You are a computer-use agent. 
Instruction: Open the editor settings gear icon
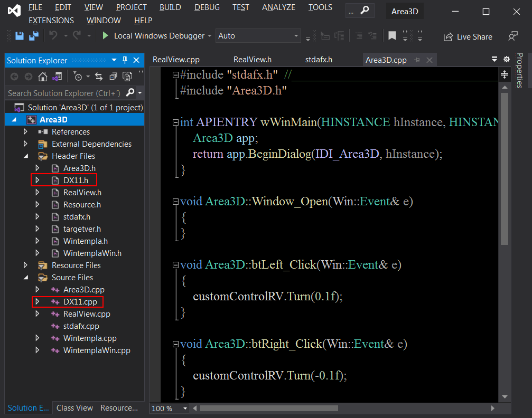[x=507, y=59]
